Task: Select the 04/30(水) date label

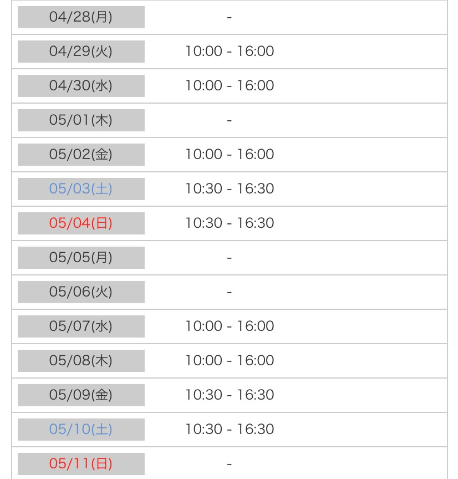Action: click(x=81, y=86)
